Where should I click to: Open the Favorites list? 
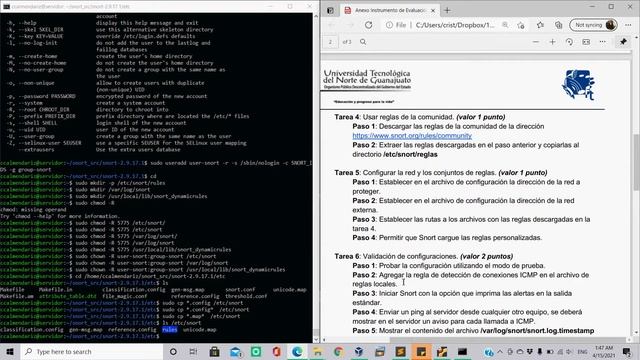pyautogui.click(x=540, y=25)
